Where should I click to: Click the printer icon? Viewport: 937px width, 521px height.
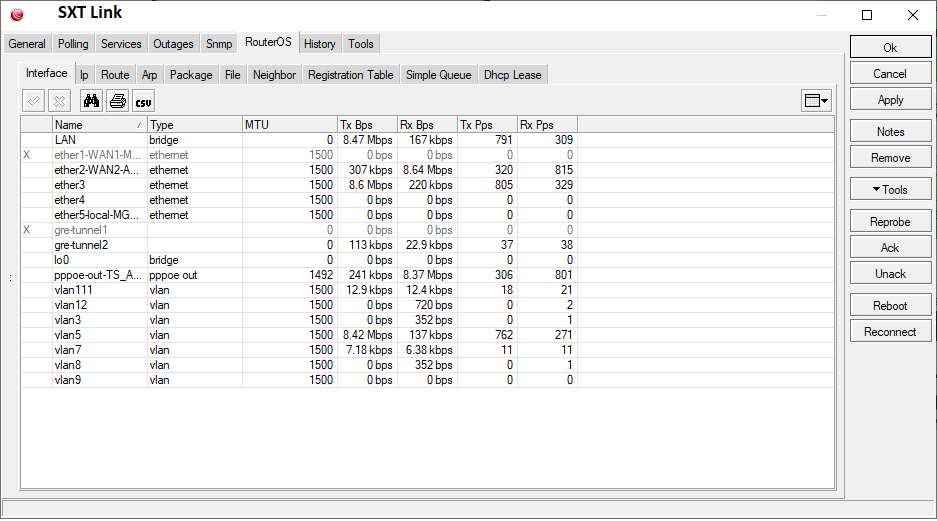118,101
